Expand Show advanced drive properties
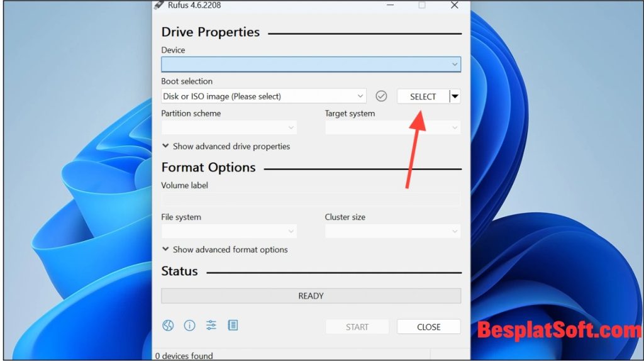Image resolution: width=644 pixels, height=361 pixels. [226, 146]
